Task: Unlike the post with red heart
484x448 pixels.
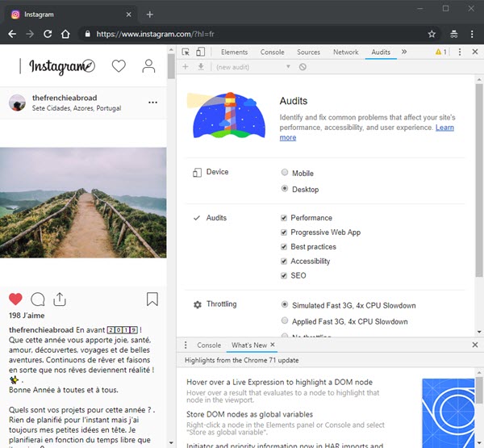Action: 15,299
